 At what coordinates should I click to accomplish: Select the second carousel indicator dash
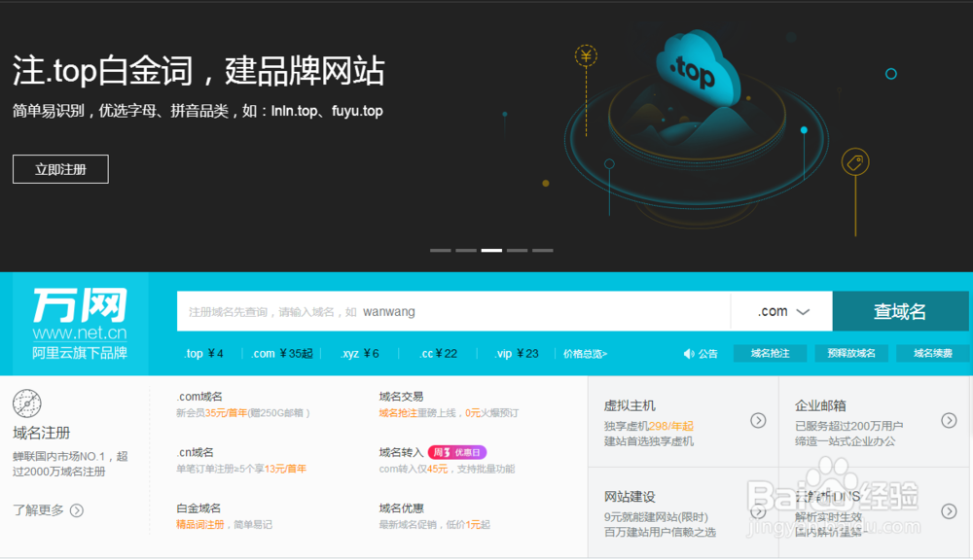[466, 251]
